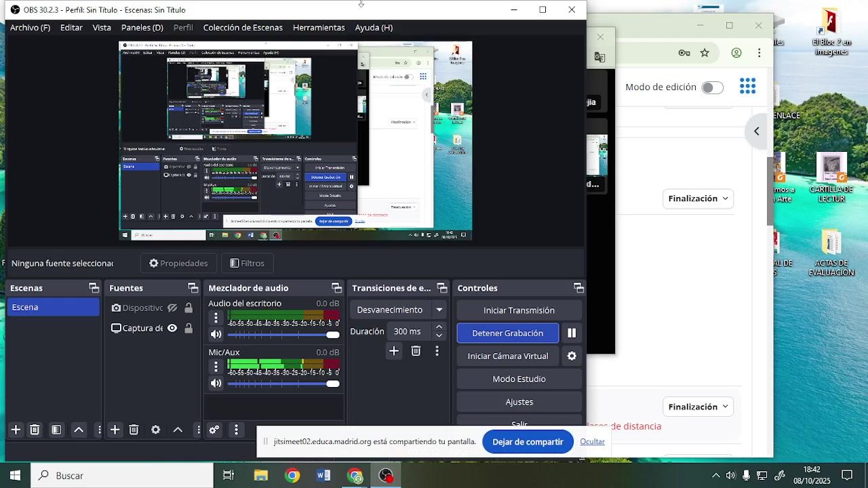The height and width of the screenshot is (488, 868).
Task: Remove transition using trash icon
Action: (x=416, y=351)
